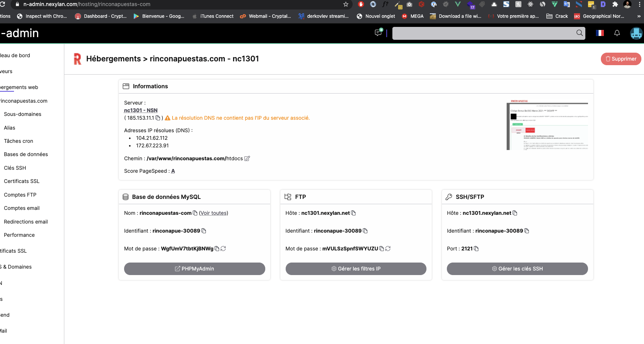Click the search field in top bar

click(484, 33)
